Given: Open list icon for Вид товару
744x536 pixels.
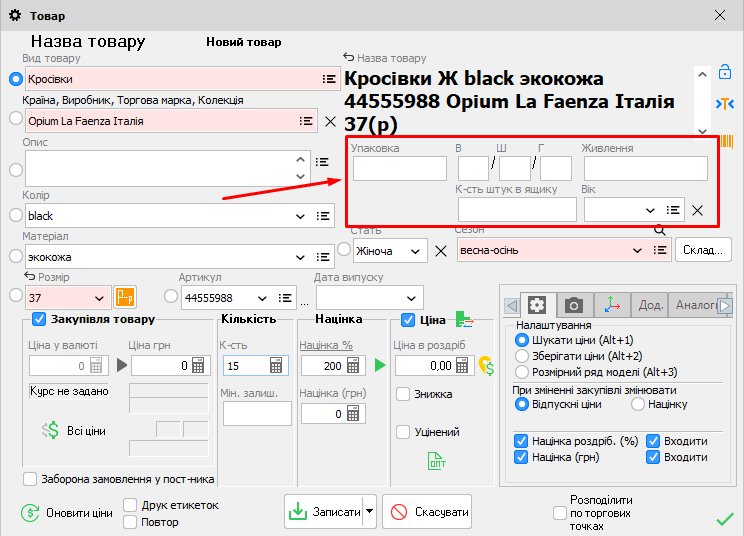Looking at the screenshot, I should (328, 79).
